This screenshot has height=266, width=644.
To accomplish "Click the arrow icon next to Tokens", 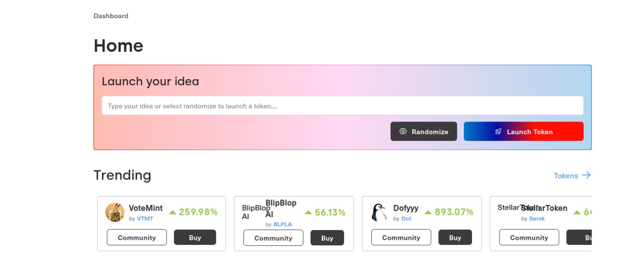I will [x=586, y=175].
